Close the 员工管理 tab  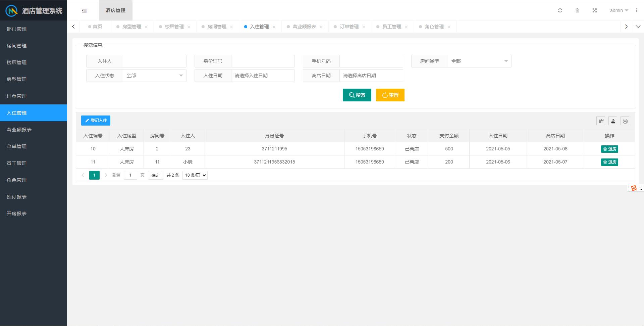coord(407,27)
